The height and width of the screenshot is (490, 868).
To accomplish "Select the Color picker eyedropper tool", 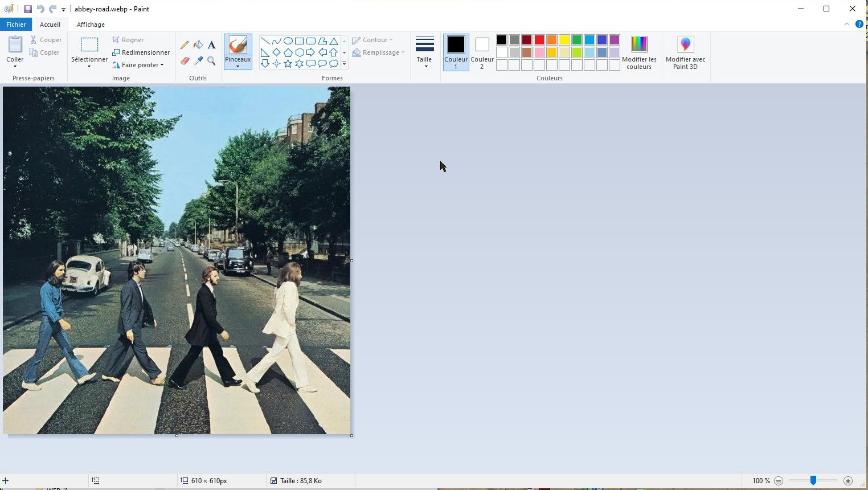I will pos(198,61).
